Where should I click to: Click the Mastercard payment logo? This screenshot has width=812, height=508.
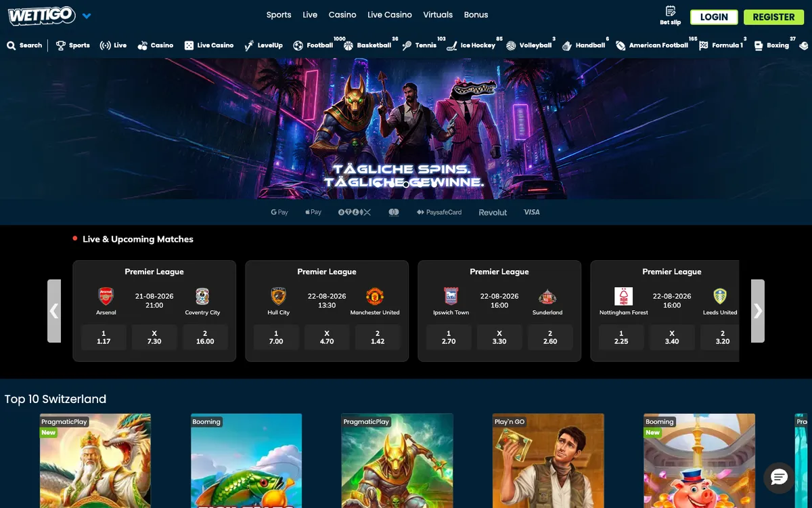tap(394, 212)
